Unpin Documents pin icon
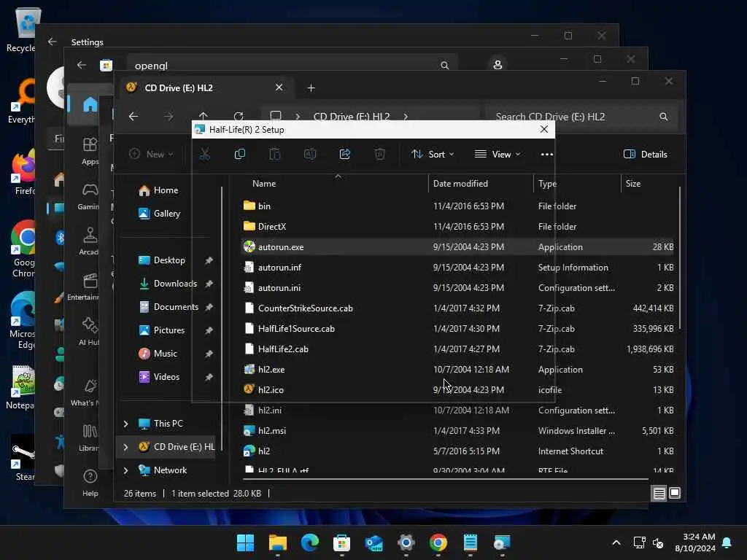Screen dimensions: 747x560 click(209, 307)
